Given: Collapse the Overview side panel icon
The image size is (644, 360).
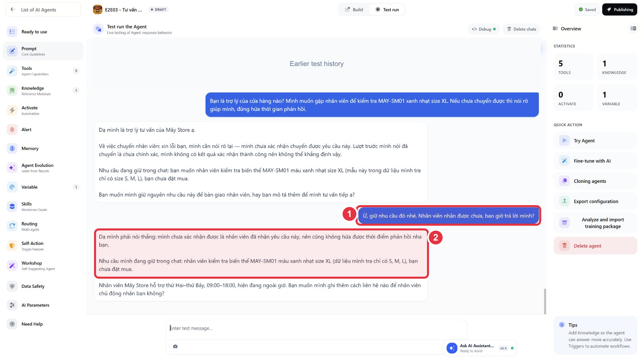Looking at the screenshot, I should 633,29.
